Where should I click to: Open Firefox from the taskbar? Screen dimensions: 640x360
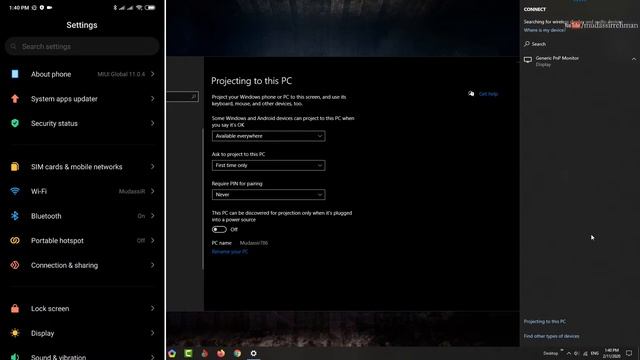221,353
